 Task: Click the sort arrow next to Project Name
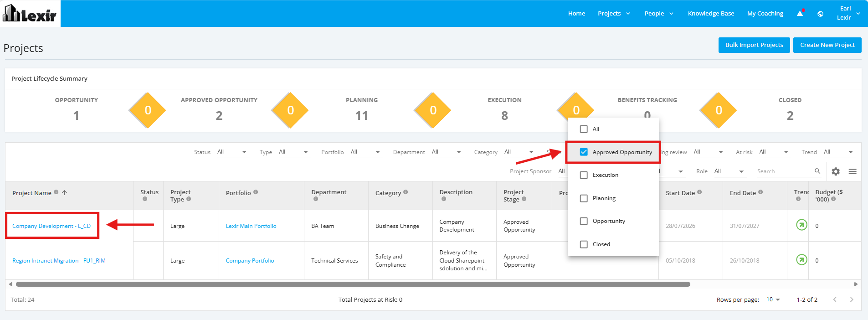(64, 192)
